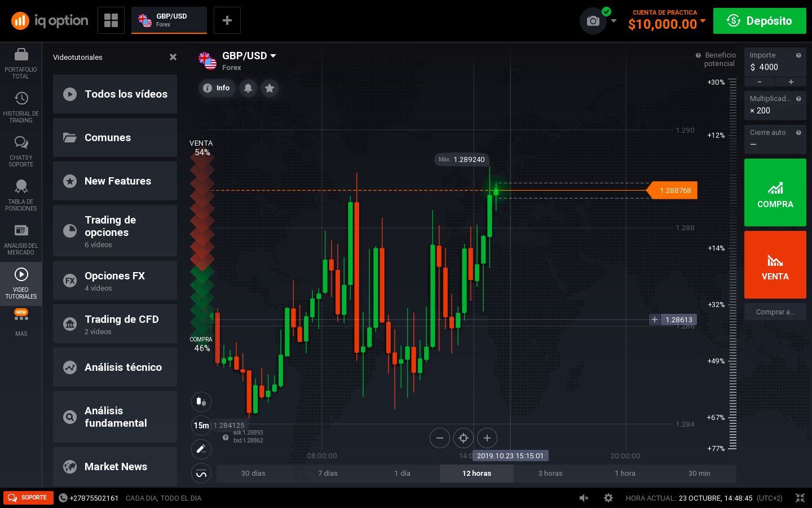This screenshot has height=508, width=812.
Task: Open Tabla de Posiciones leaderboard
Action: (x=21, y=195)
